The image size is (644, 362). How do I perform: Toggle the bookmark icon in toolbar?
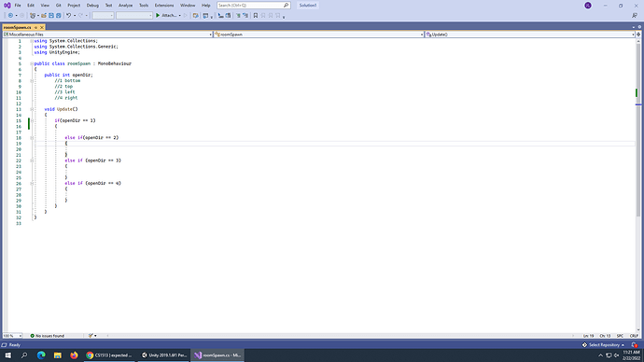[256, 16]
